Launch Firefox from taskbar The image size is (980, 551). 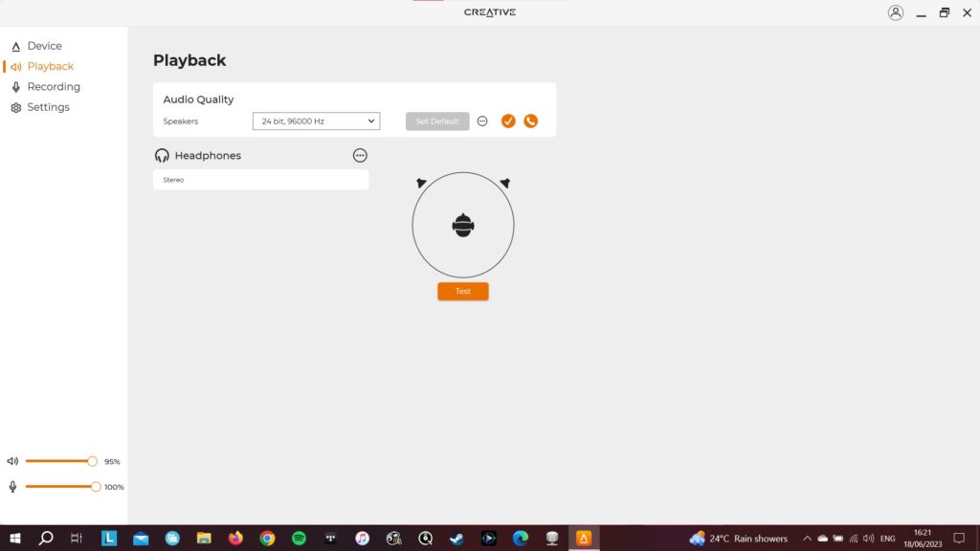(235, 538)
